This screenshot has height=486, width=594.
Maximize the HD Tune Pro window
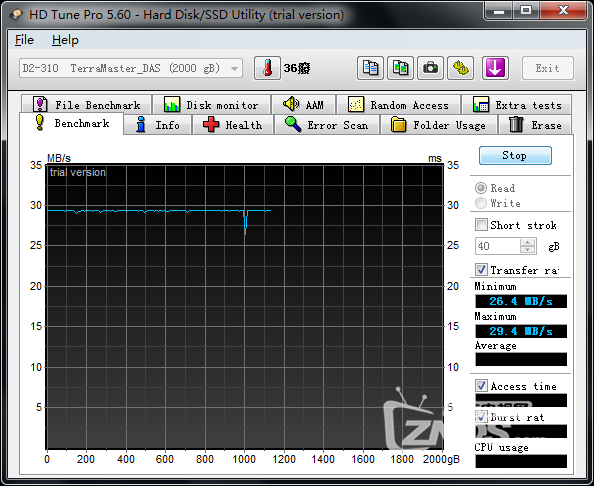point(526,11)
